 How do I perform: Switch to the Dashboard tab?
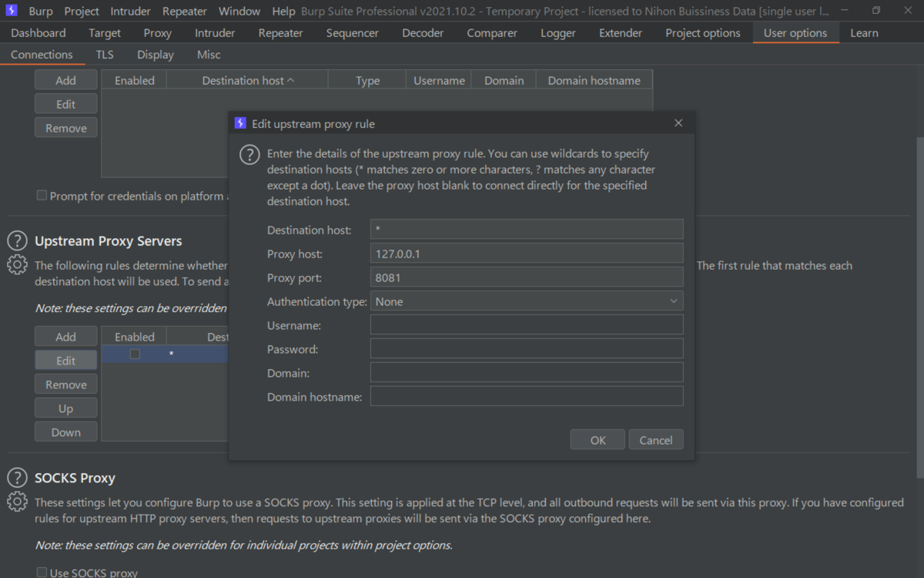click(38, 33)
